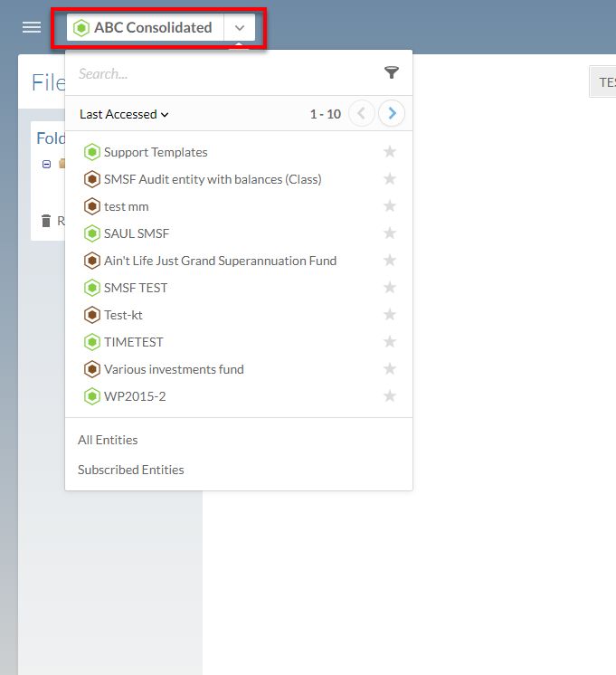Click the entity Search field
This screenshot has height=675, width=616.
tap(223, 74)
